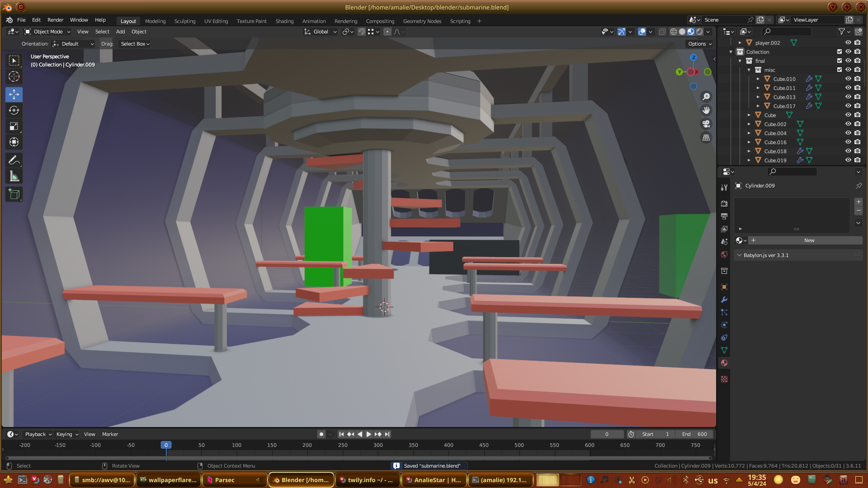
Task: Select the Scale tool
Action: pos(14,127)
